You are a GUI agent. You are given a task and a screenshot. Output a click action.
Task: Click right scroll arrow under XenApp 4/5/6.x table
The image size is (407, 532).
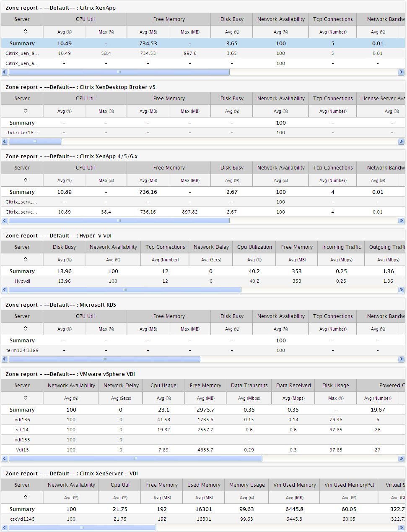401,221
